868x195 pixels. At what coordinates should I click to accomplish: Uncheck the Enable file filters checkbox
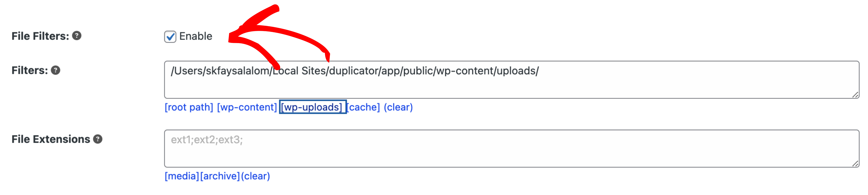170,37
